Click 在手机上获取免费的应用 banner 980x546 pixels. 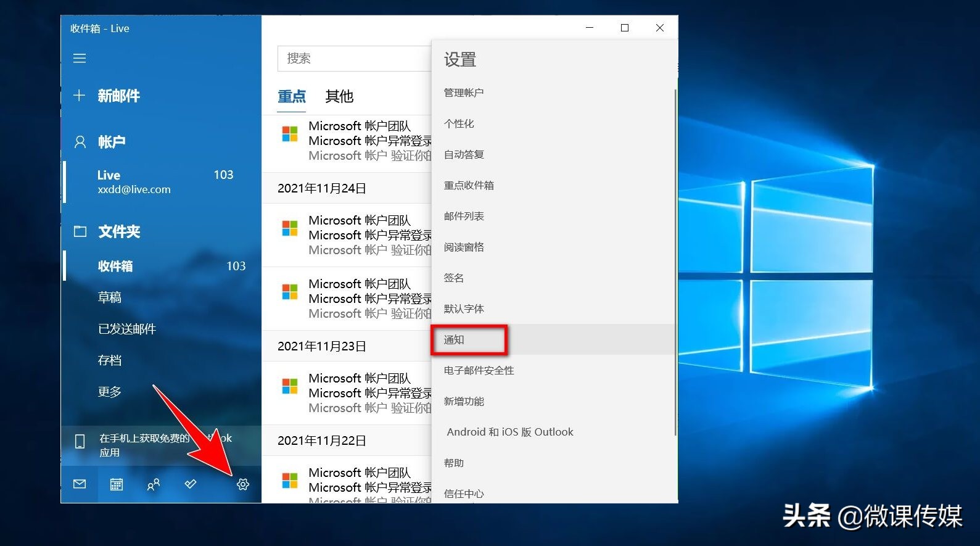coord(162,445)
